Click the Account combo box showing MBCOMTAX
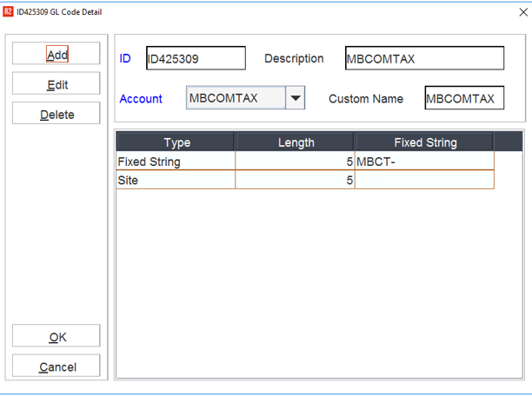The height and width of the screenshot is (396, 532). click(x=236, y=98)
